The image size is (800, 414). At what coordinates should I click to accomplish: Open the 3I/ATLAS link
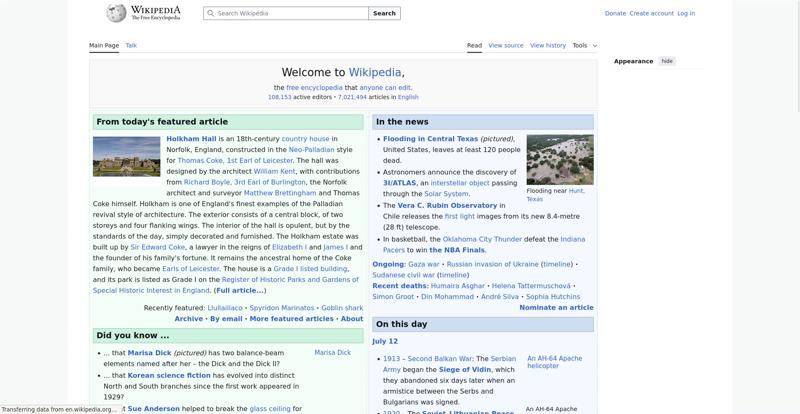(x=399, y=183)
